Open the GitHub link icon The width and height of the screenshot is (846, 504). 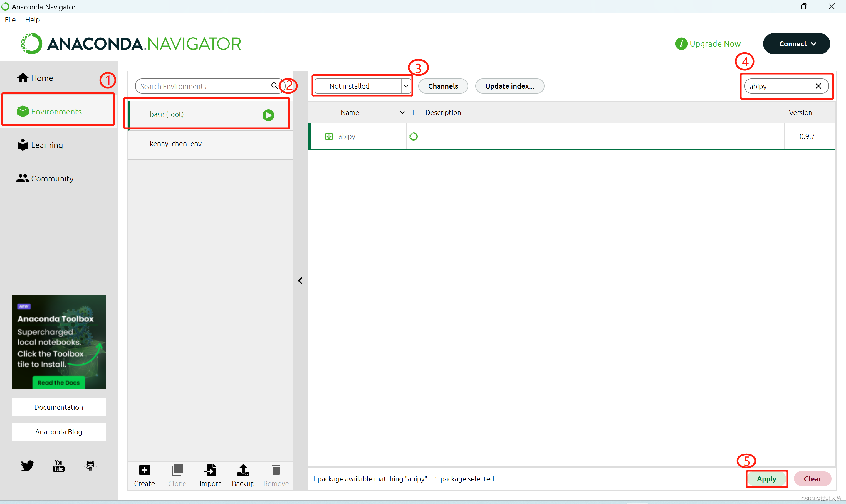coord(90,466)
